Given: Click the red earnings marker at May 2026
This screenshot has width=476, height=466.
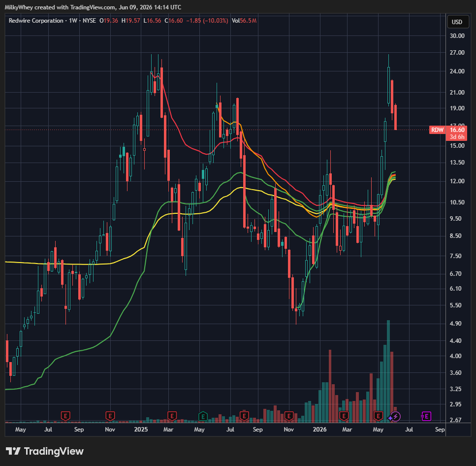Looking at the screenshot, I should click(x=378, y=416).
